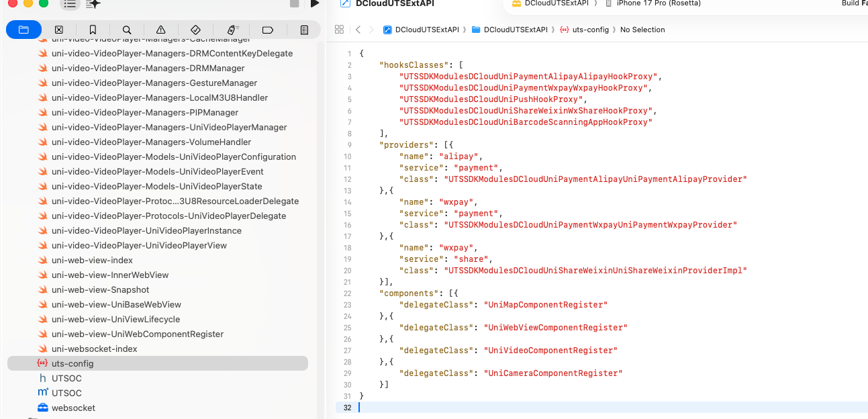Click "UniWebViewComponentRegister" string in code
This screenshot has width=868, height=419.
click(556, 328)
